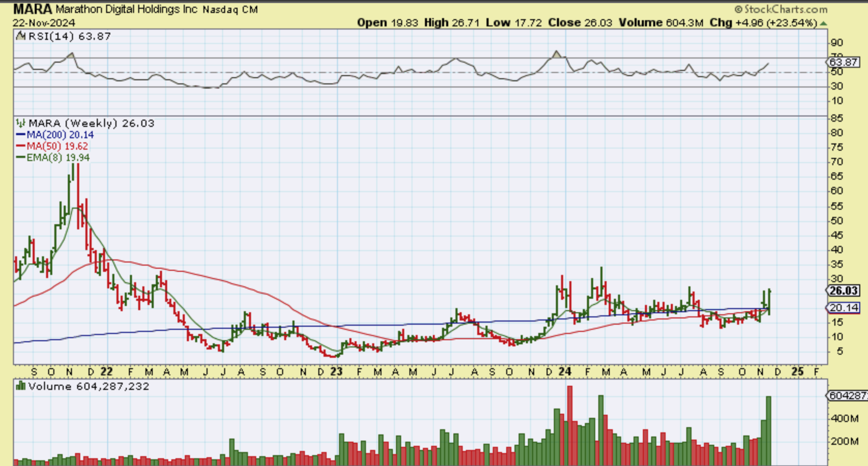Click the latest tall green volume bar
The width and height of the screenshot is (868, 466).
[769, 430]
